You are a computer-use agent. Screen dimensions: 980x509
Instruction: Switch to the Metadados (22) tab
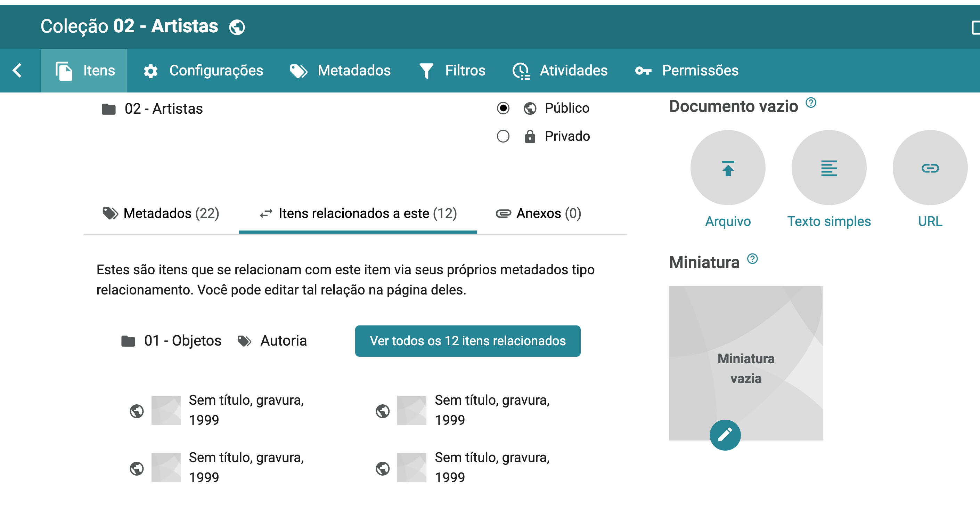pyautogui.click(x=161, y=213)
